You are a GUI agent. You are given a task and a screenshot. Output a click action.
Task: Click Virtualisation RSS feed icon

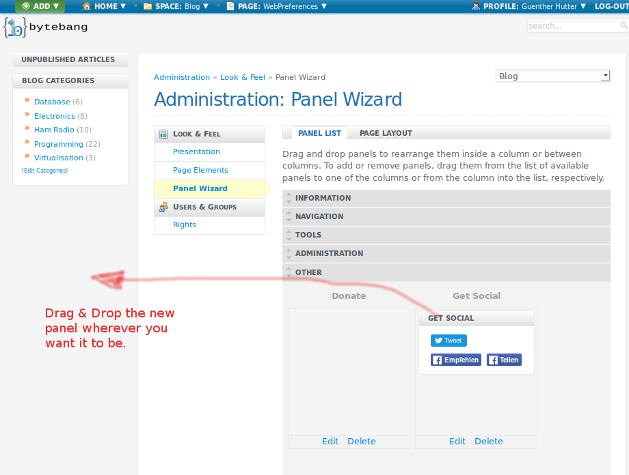(27, 156)
